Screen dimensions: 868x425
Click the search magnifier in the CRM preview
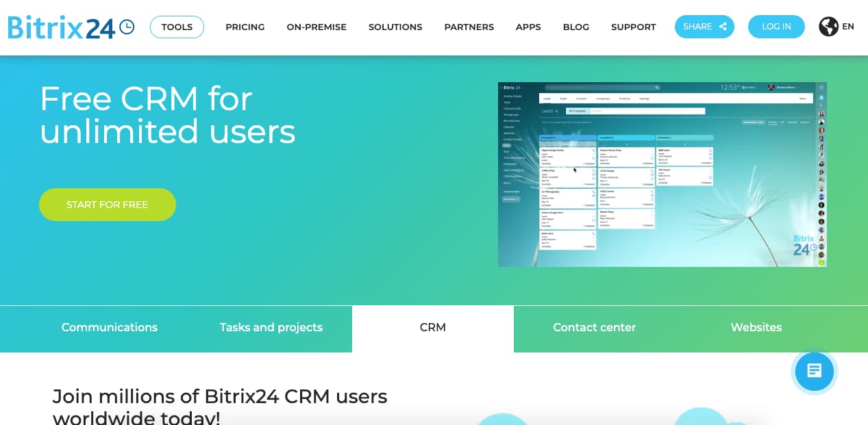[x=656, y=87]
